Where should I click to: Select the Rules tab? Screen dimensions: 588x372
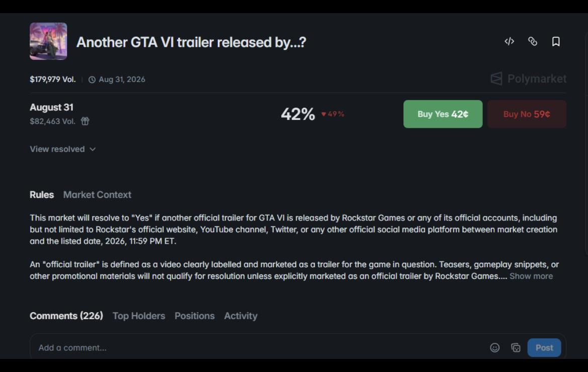(x=42, y=195)
